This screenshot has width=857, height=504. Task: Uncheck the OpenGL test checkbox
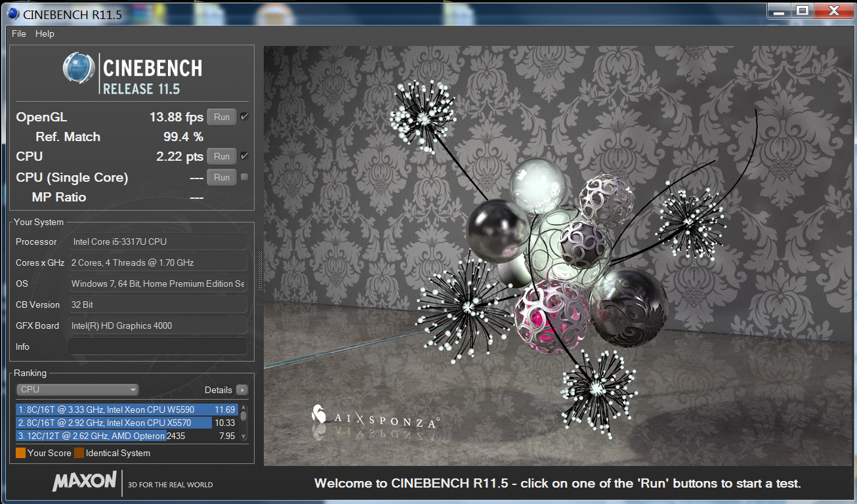click(x=244, y=117)
